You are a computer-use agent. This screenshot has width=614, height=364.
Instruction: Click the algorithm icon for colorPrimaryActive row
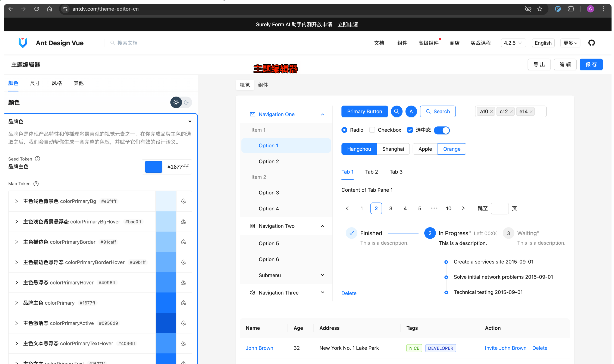pos(183,323)
